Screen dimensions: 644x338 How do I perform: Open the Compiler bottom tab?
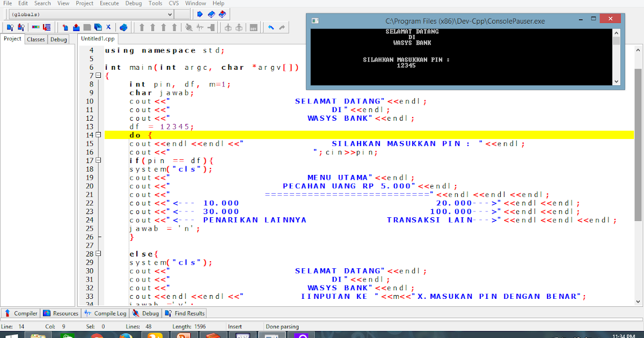21,313
